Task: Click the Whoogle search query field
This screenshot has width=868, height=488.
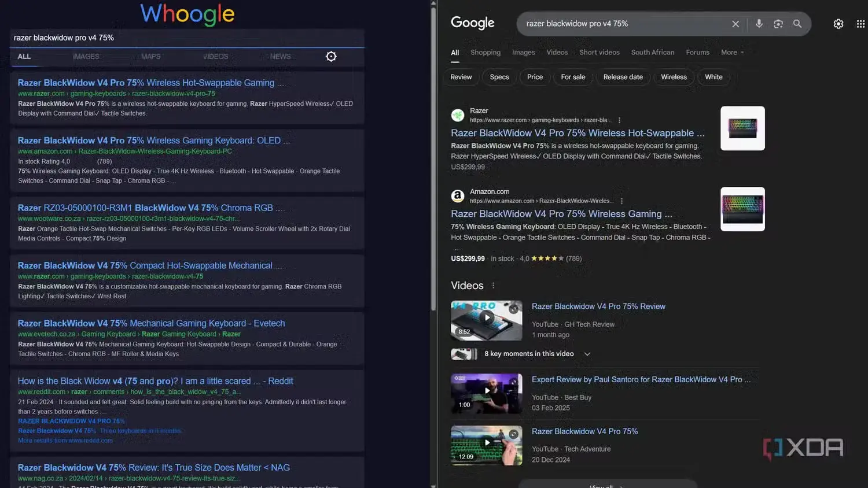Action: click(x=185, y=38)
